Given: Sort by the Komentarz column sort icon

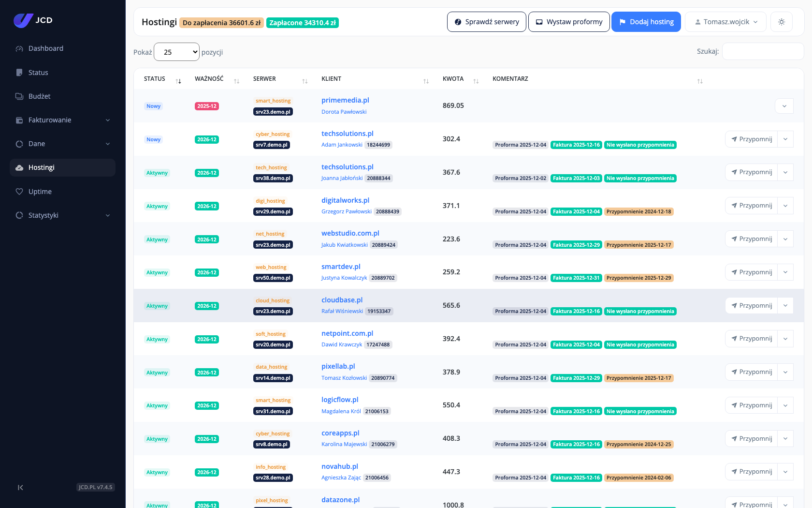Looking at the screenshot, I should coord(700,81).
